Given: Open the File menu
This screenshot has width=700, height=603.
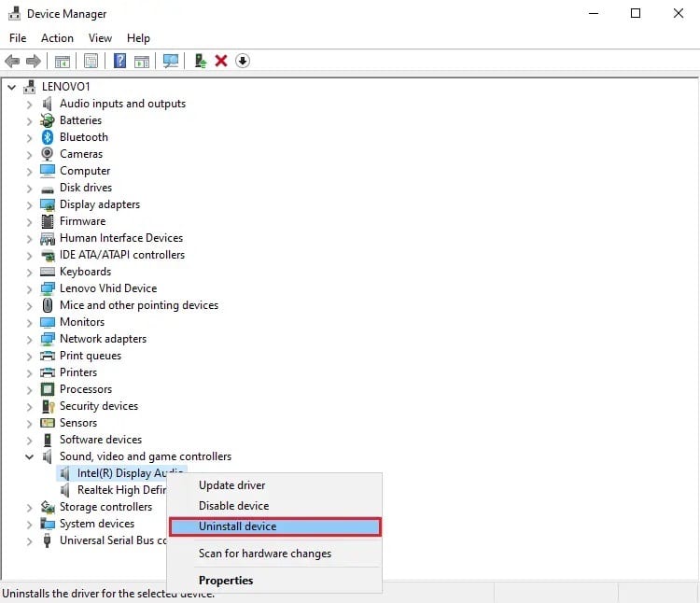Looking at the screenshot, I should pos(18,38).
